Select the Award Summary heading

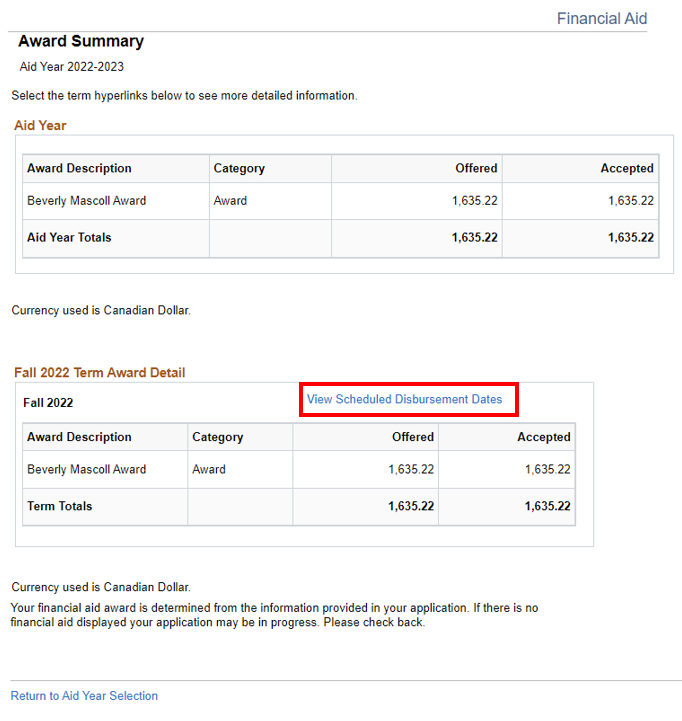click(81, 42)
